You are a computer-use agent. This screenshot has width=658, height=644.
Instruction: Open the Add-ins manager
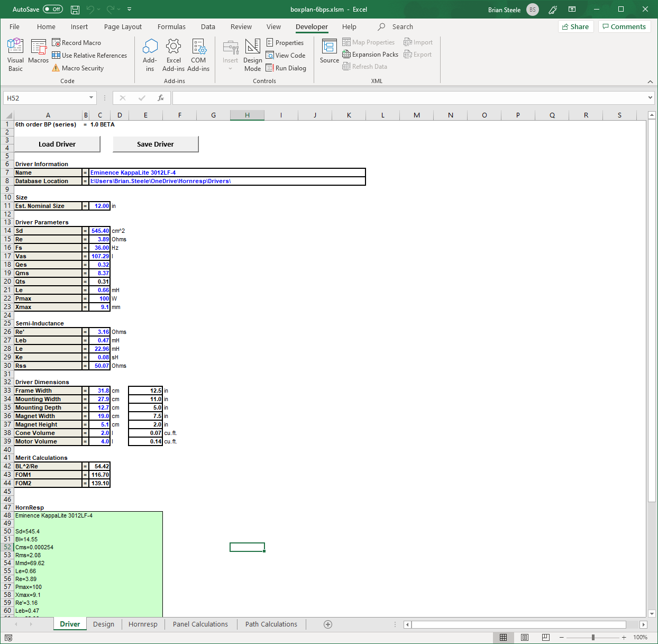[x=150, y=55]
